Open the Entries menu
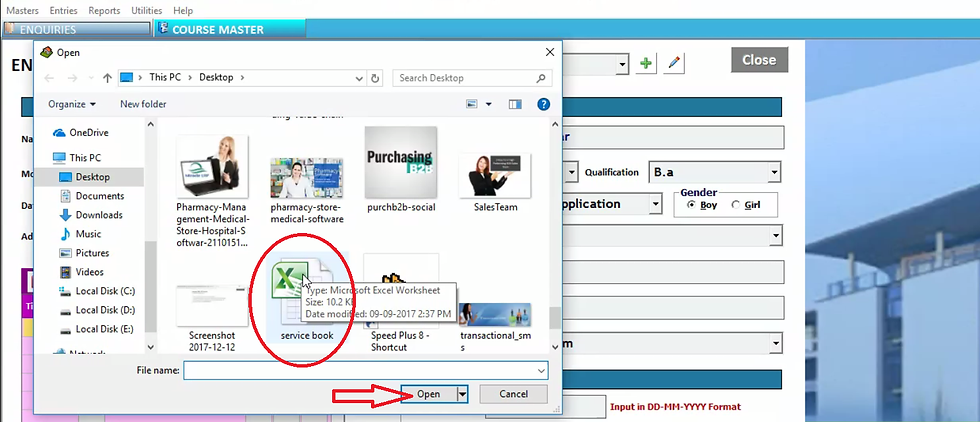980x422 pixels. click(64, 11)
